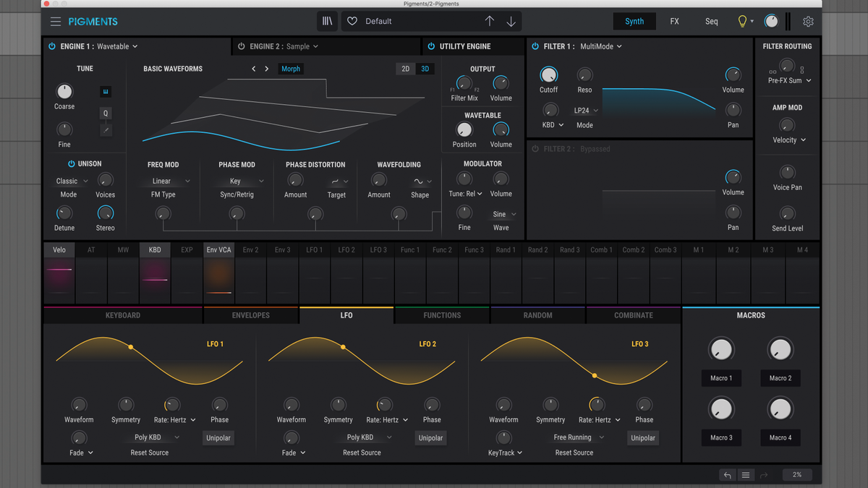The height and width of the screenshot is (488, 868).
Task: Open the Velocity amp mod dropdown
Action: point(789,140)
